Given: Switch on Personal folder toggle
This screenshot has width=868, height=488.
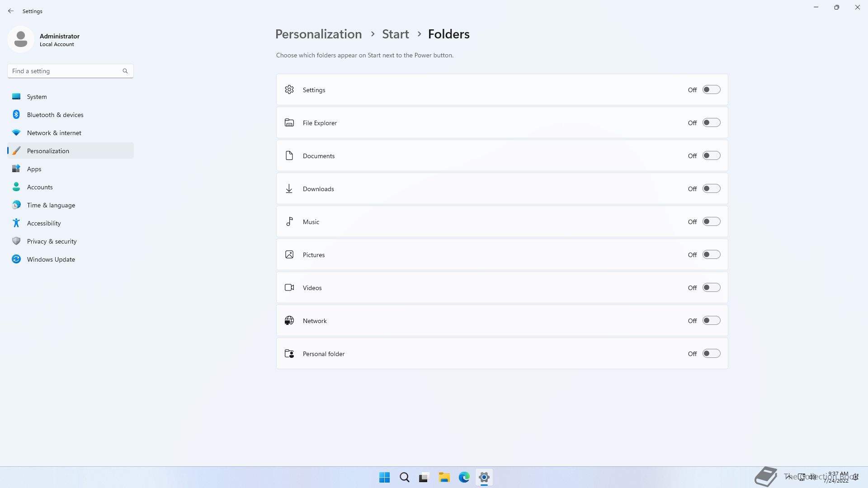Looking at the screenshot, I should tap(711, 354).
